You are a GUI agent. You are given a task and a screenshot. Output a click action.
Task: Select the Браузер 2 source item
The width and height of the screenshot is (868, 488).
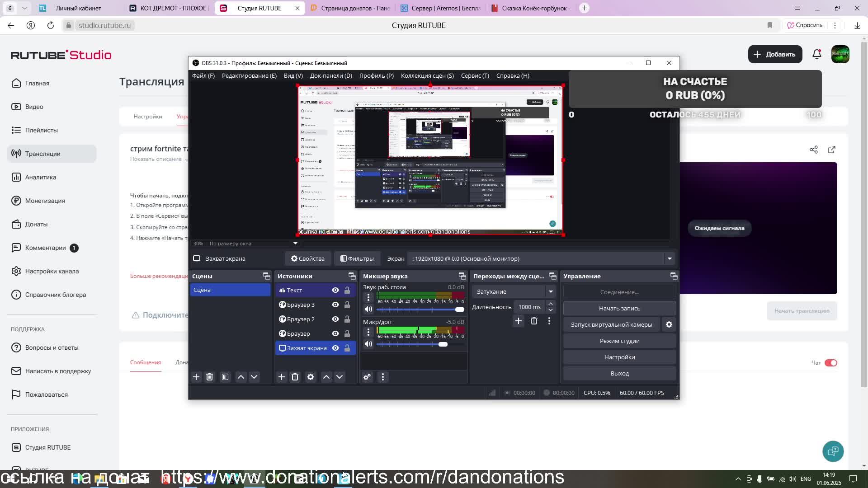point(301,319)
